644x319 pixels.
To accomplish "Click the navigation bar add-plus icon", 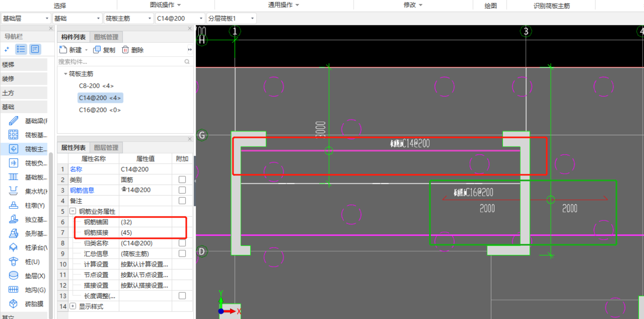I will tap(6, 49).
